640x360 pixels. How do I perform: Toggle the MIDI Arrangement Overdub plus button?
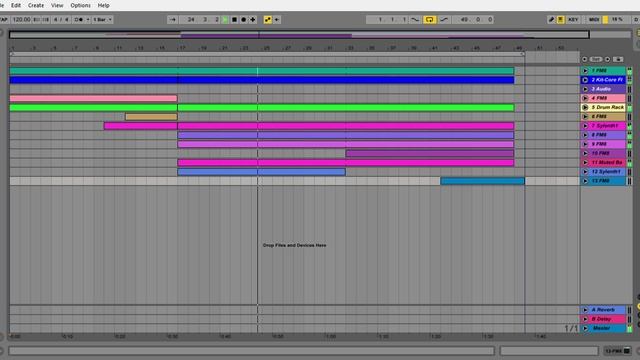pyautogui.click(x=253, y=20)
